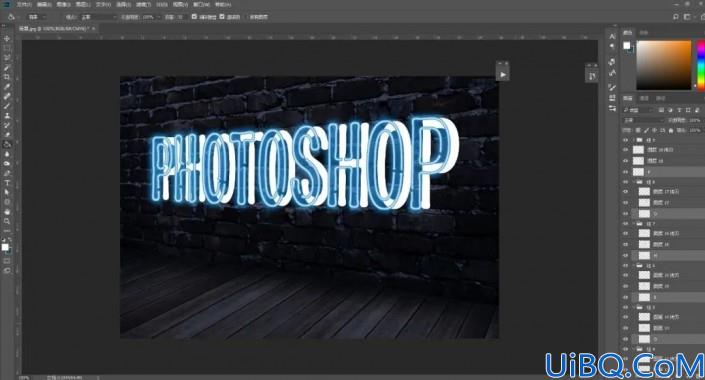Image resolution: width=705 pixels, height=380 pixels.
Task: Click the toolbar foreground color square
Action: (5, 247)
